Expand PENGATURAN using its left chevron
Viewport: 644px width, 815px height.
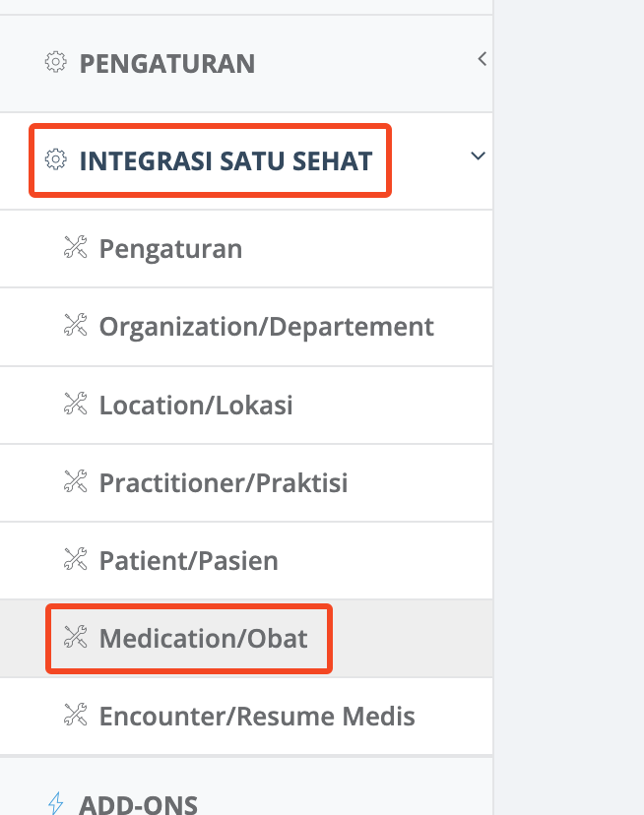click(483, 59)
